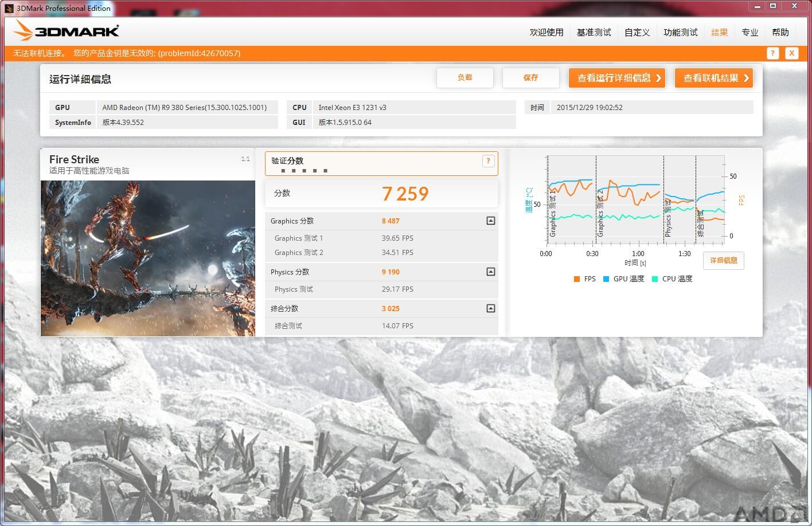The width and height of the screenshot is (812, 526).
Task: Click the orange banner help question mark
Action: click(772, 53)
